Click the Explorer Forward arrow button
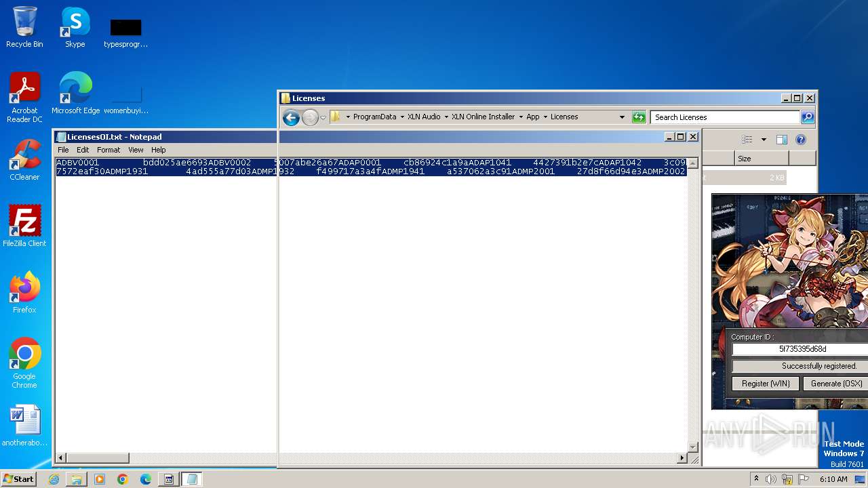 [x=310, y=117]
